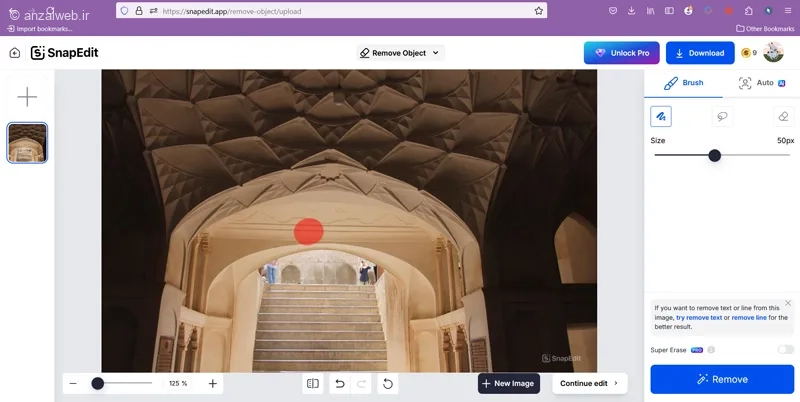Click the Unlock Pro button
The image size is (800, 402).
tap(621, 53)
